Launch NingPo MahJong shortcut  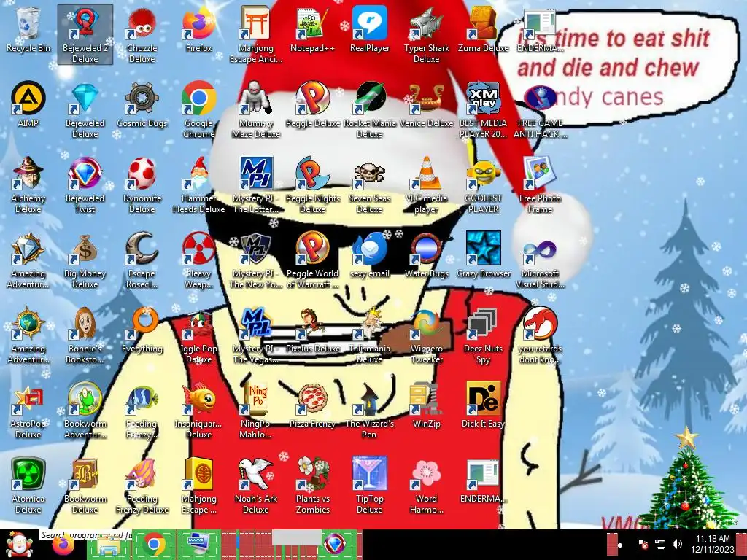[x=256, y=411]
